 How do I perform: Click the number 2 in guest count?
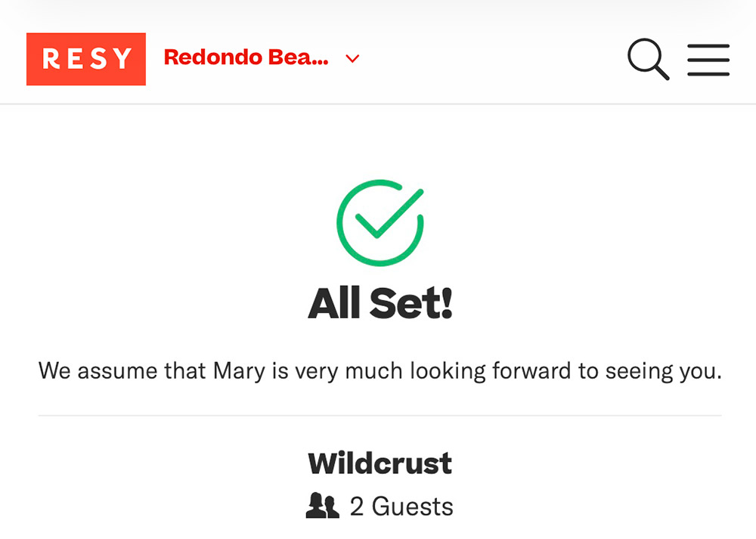(357, 506)
